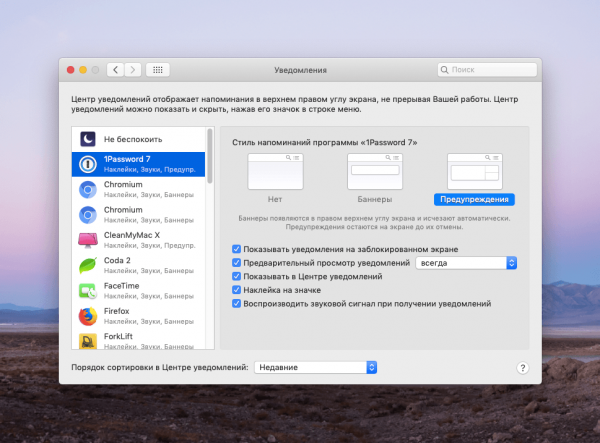Click the Do Not Disturb moon icon
The height and width of the screenshot is (443, 600).
(88, 139)
